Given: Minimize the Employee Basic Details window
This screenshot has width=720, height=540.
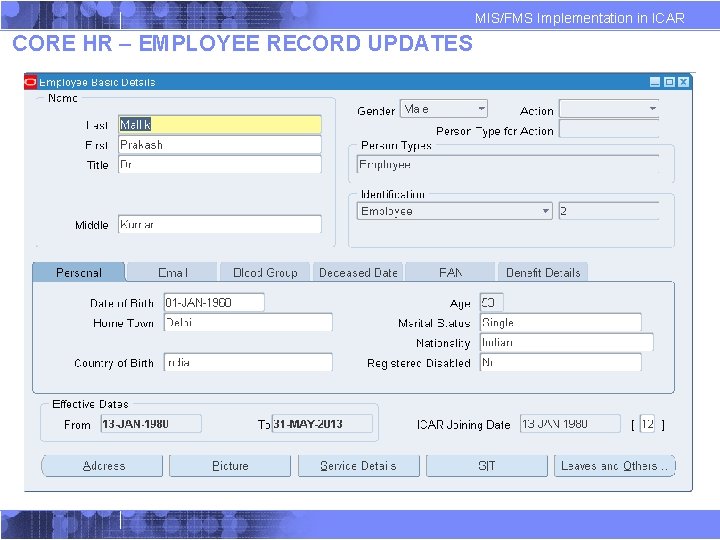Looking at the screenshot, I should click(x=655, y=82).
